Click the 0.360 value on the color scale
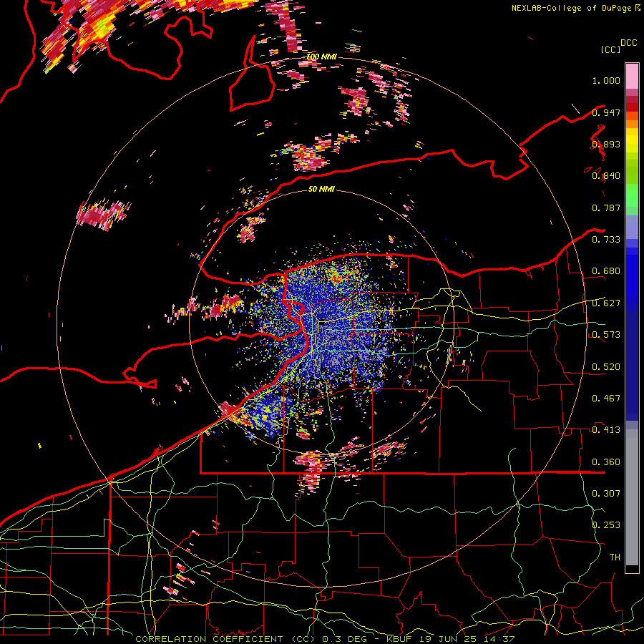This screenshot has height=644, width=644. (x=606, y=462)
